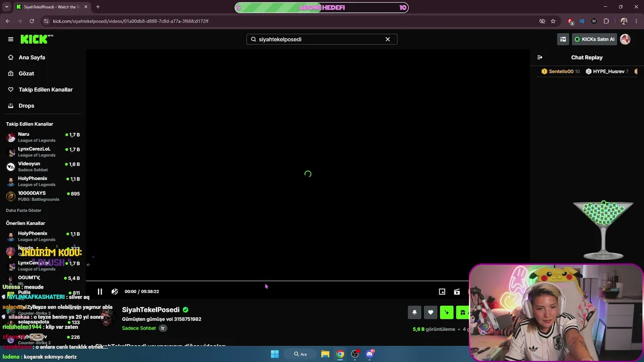Open the Chrome profile avatar

coord(624,21)
